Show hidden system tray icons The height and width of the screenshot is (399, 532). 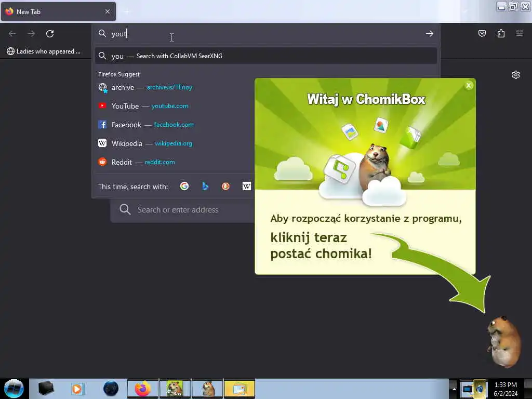pos(454,389)
